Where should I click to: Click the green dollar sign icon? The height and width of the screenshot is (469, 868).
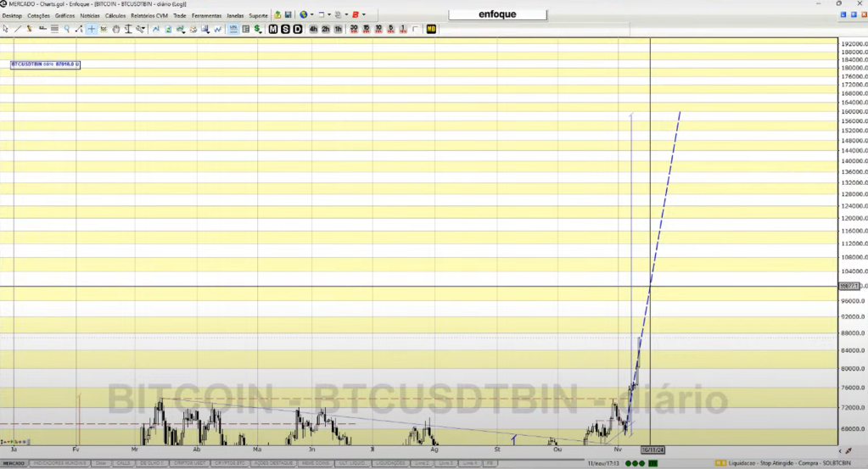[x=258, y=29]
